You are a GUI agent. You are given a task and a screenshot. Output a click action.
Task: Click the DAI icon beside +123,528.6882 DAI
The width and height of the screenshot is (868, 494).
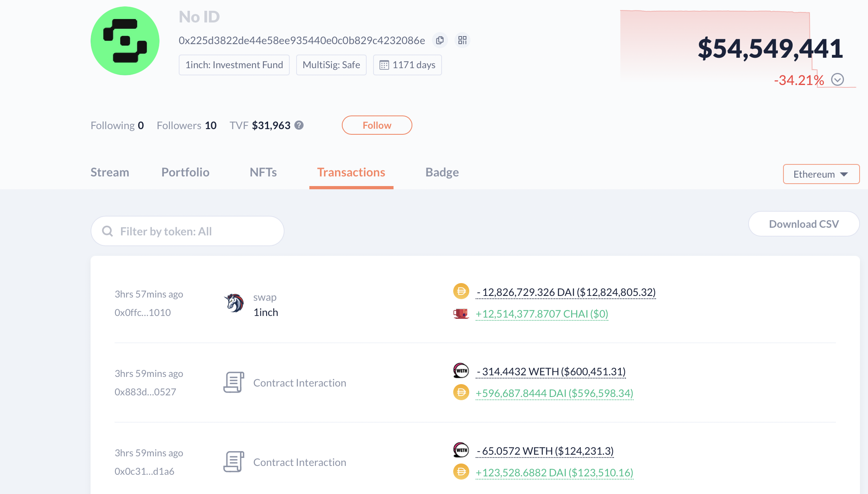(461, 472)
